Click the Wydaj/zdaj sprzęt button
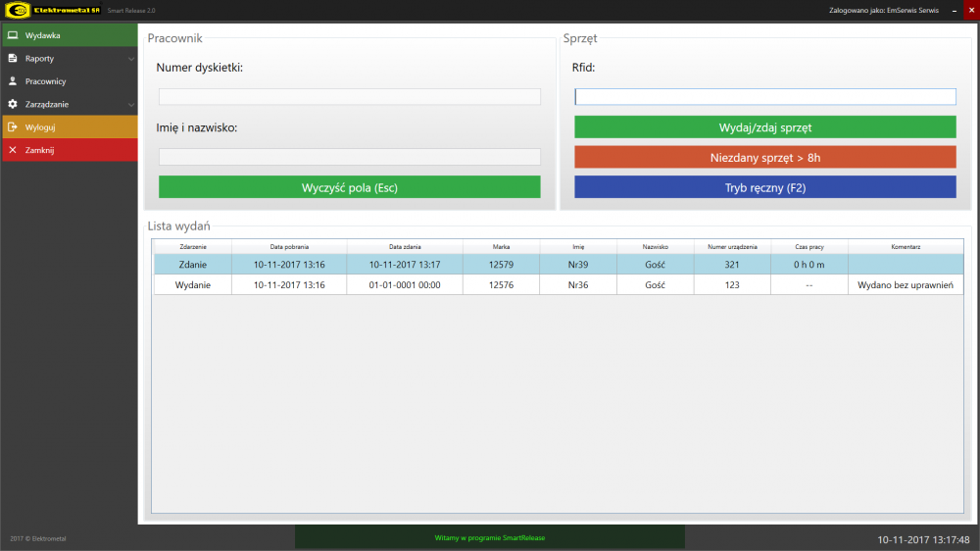Image resolution: width=980 pixels, height=551 pixels. click(x=764, y=127)
